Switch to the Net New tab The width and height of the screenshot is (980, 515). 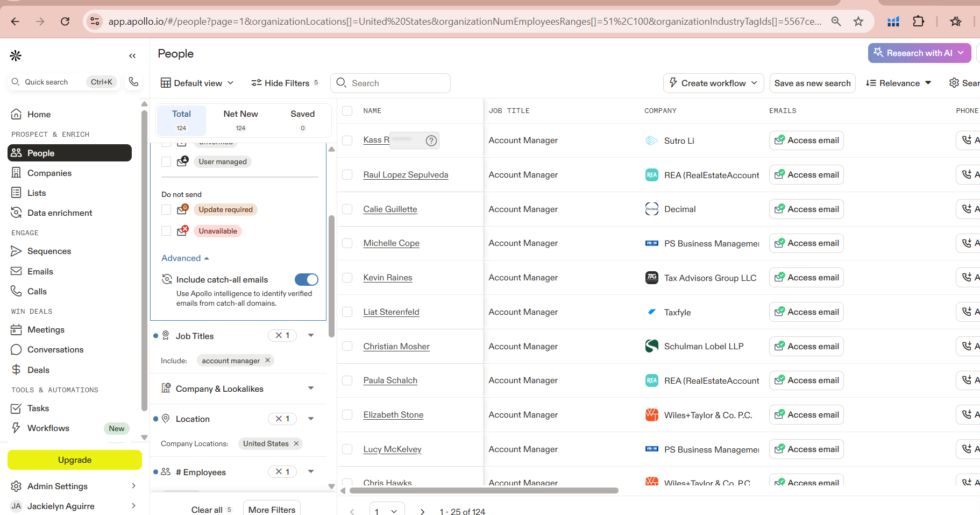tap(240, 119)
